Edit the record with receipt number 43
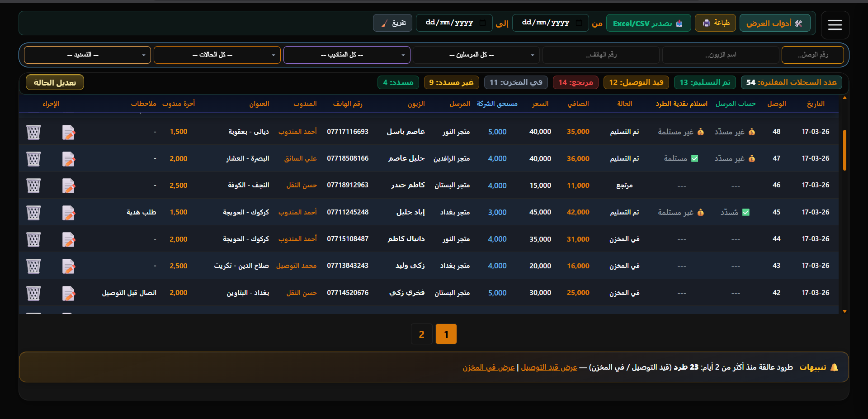Viewport: 868px width, 419px height. pyautogui.click(x=68, y=266)
